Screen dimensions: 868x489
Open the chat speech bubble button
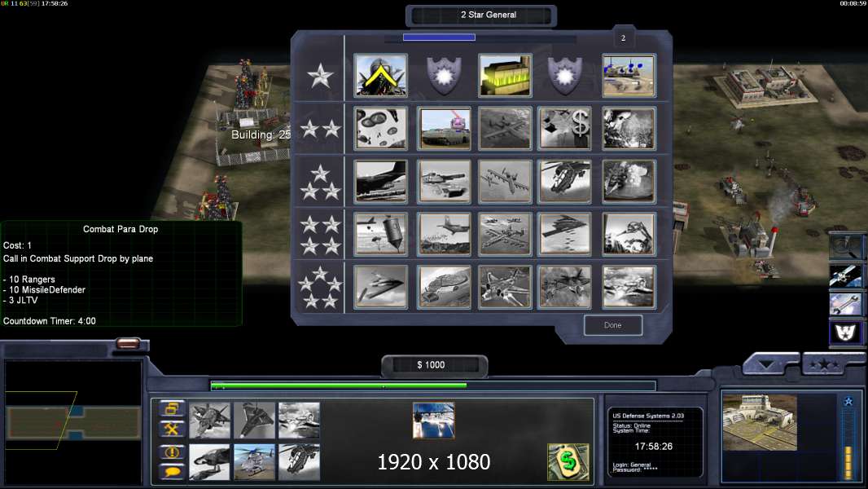click(172, 472)
